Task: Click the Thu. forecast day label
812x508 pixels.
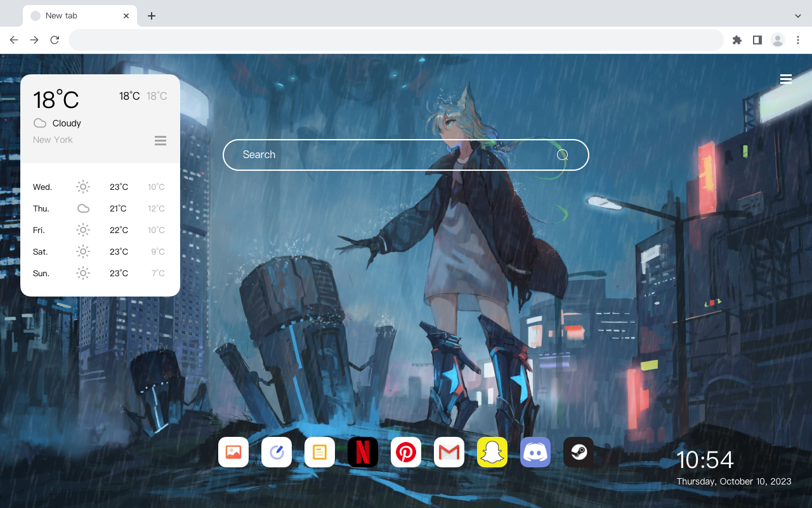Action: (41, 208)
